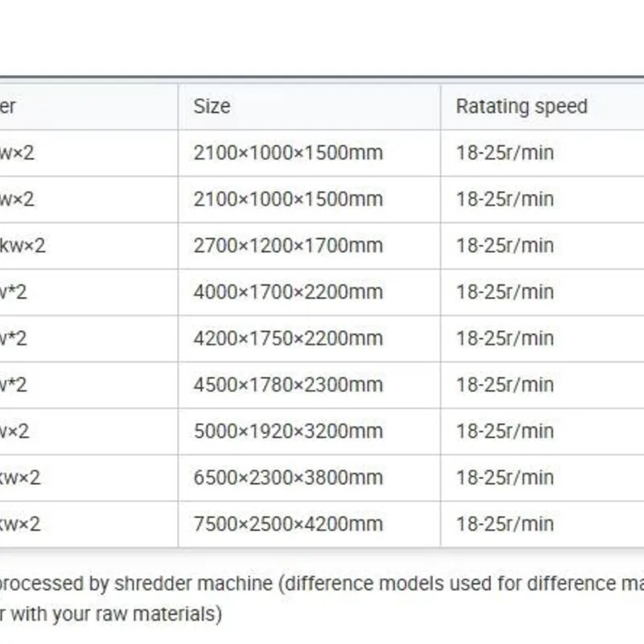Click the Size column header
Screen dimensions: 644x644
pos(212,106)
